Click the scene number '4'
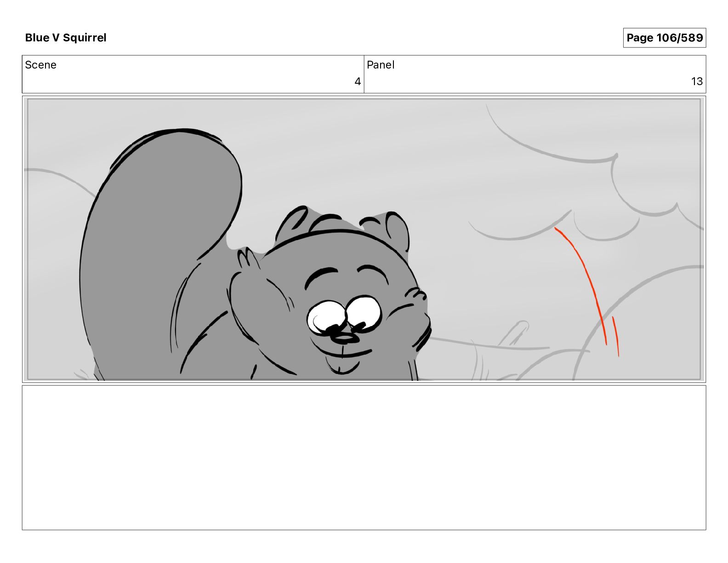728x563 pixels. pyautogui.click(x=358, y=81)
